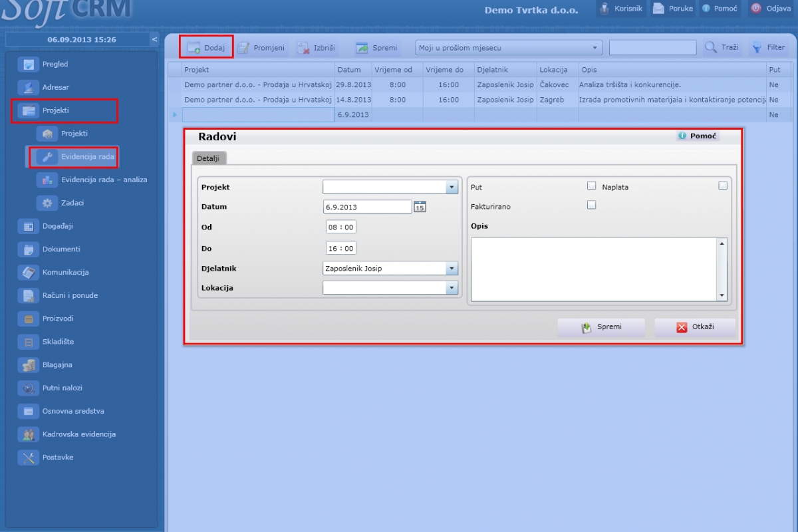The height and width of the screenshot is (532, 798).
Task: Click the Vrijeme od column header
Action: [x=397, y=69]
